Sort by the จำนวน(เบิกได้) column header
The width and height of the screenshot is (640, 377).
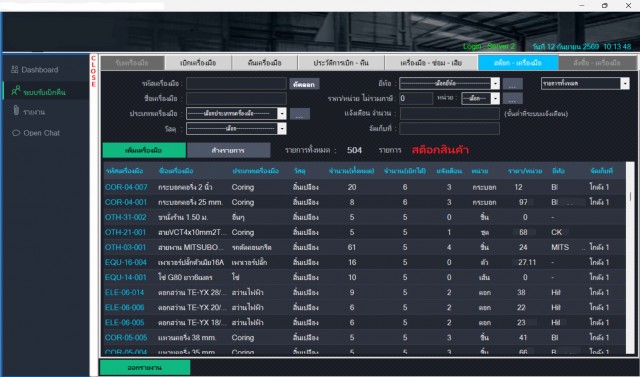tap(405, 171)
